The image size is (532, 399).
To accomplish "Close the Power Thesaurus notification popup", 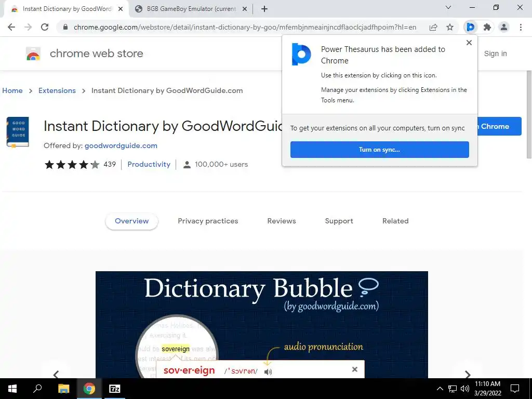I will coord(469,43).
